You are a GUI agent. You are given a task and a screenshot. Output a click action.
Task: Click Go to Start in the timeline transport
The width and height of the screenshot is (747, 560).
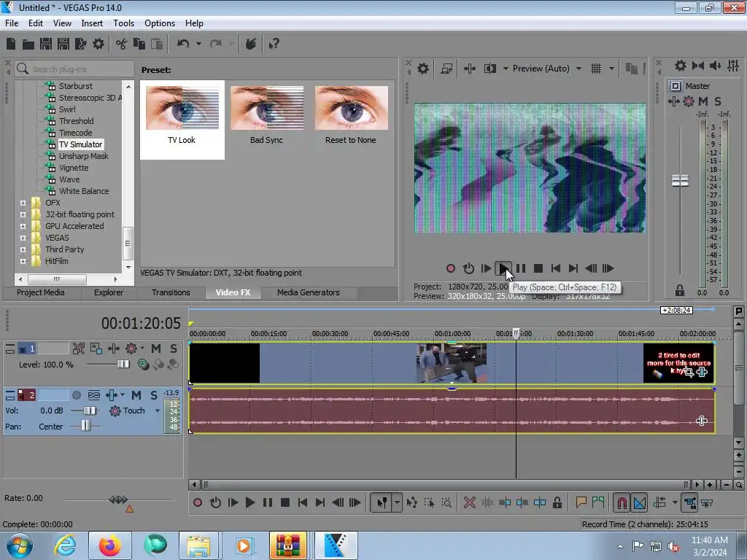(x=303, y=502)
